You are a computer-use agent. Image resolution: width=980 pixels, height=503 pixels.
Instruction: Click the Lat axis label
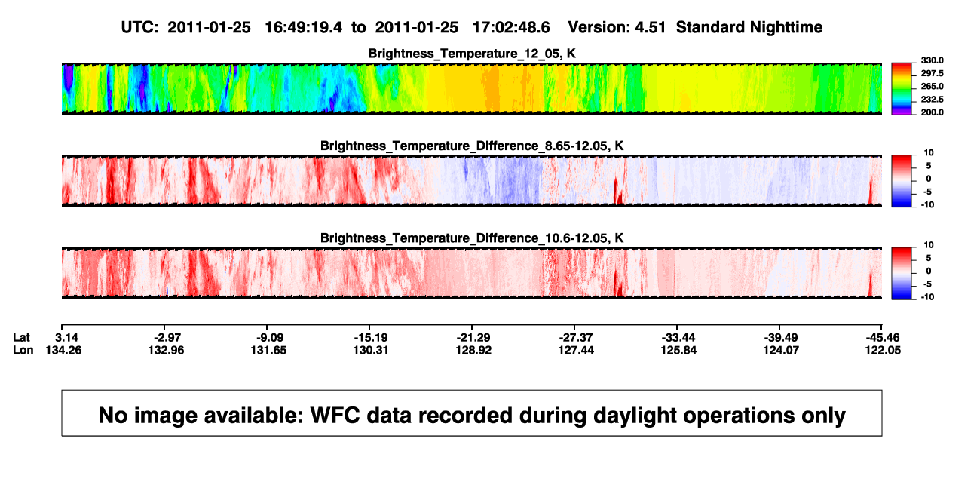[23, 337]
